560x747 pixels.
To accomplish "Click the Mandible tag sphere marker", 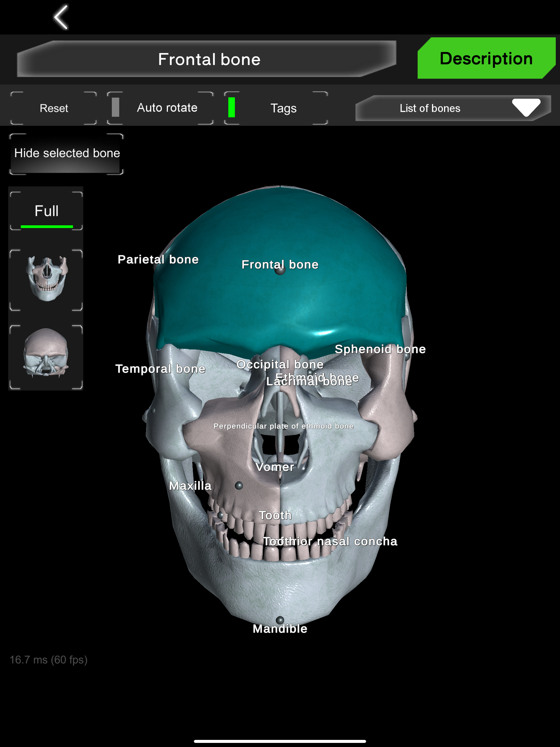I will (280, 620).
